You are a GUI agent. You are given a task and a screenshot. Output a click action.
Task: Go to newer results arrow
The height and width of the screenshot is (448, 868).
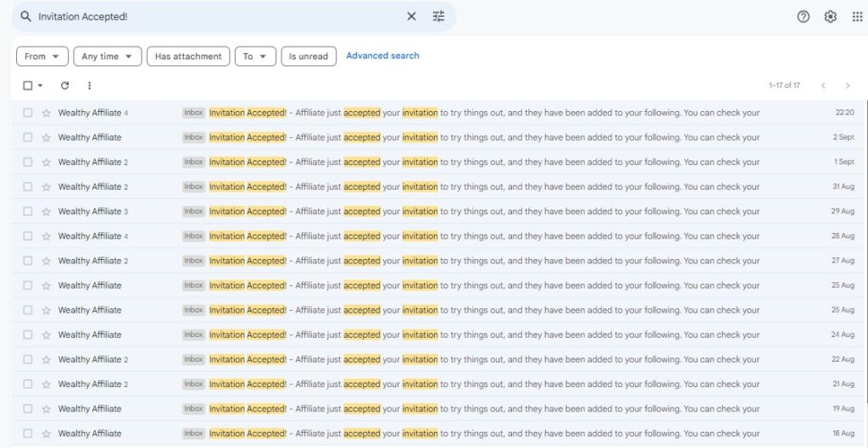823,86
